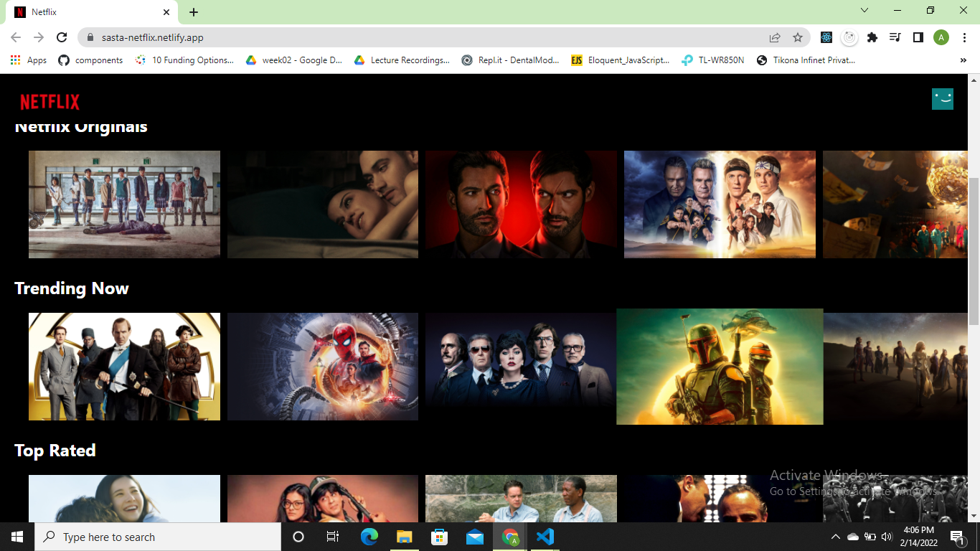
Task: Open the green Chrome profile avatar
Action: pos(941,37)
